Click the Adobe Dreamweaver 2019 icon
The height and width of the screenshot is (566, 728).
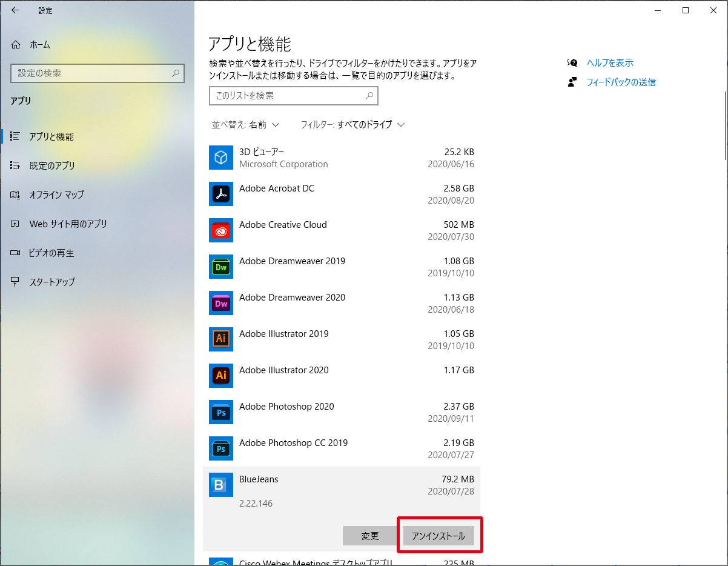point(221,267)
